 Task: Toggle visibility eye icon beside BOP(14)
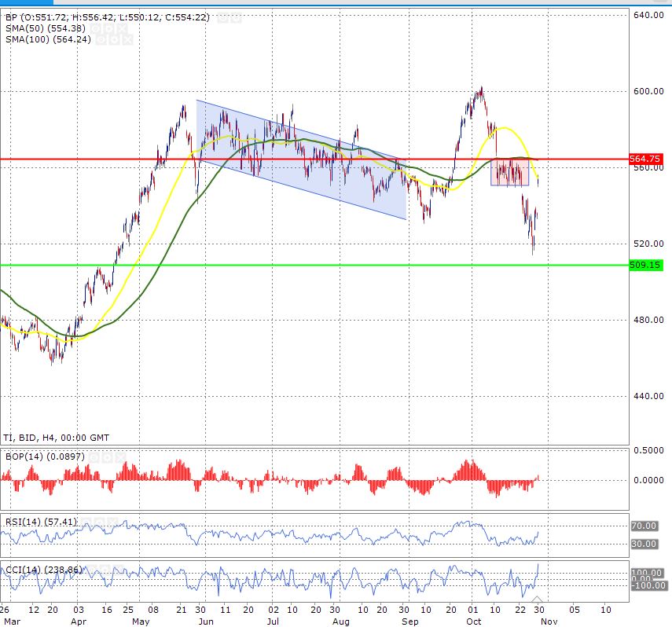click(x=94, y=457)
